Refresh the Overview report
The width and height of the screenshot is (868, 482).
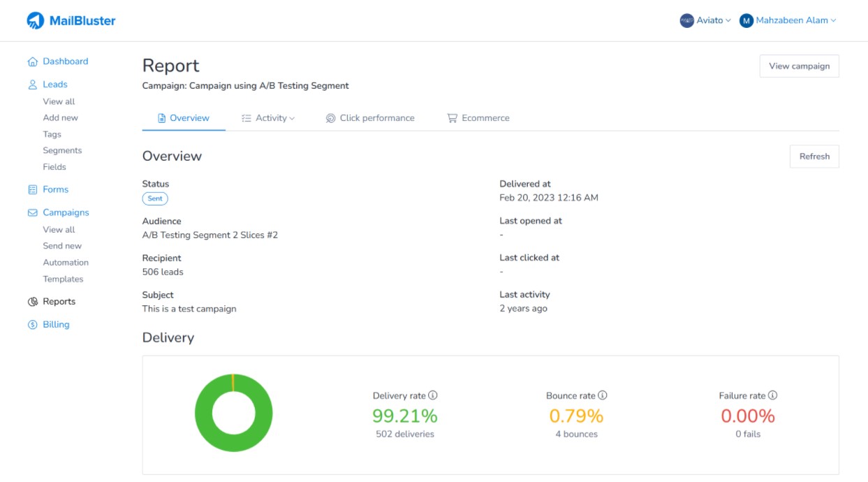[x=814, y=156]
